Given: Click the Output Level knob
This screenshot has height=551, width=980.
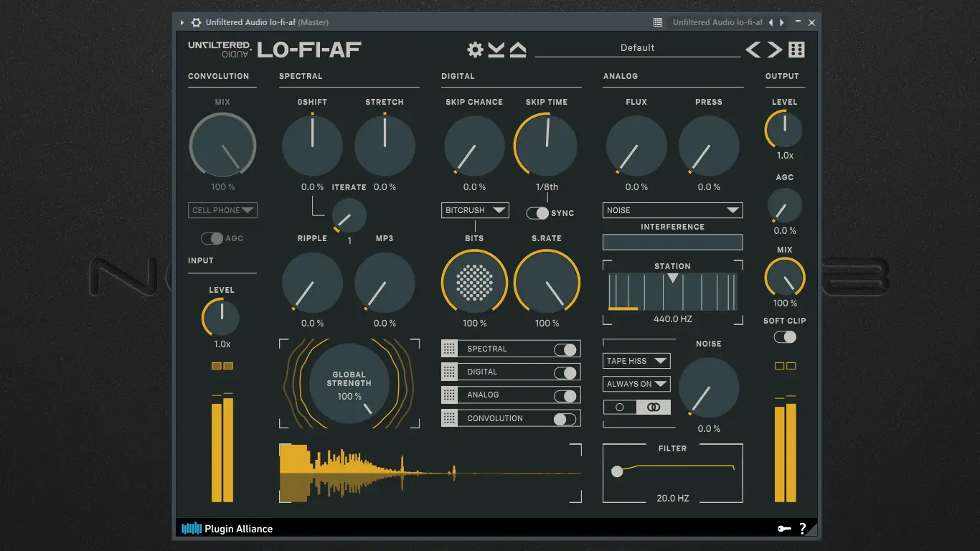Looking at the screenshot, I should pyautogui.click(x=784, y=130).
